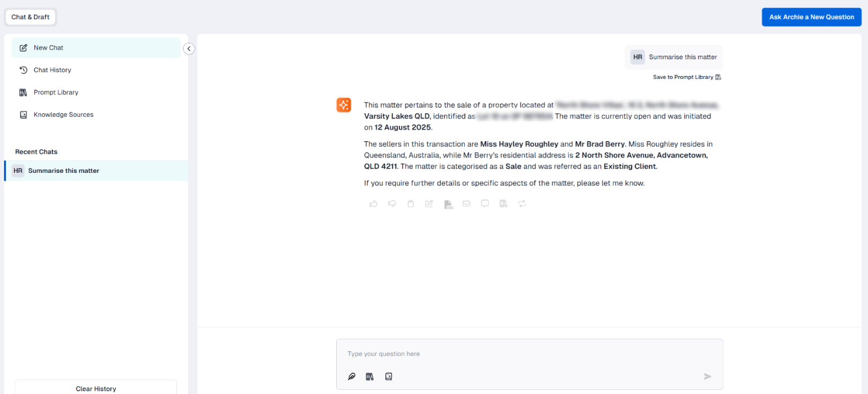Click the bold text Varsity Lakes QLD

(x=397, y=116)
